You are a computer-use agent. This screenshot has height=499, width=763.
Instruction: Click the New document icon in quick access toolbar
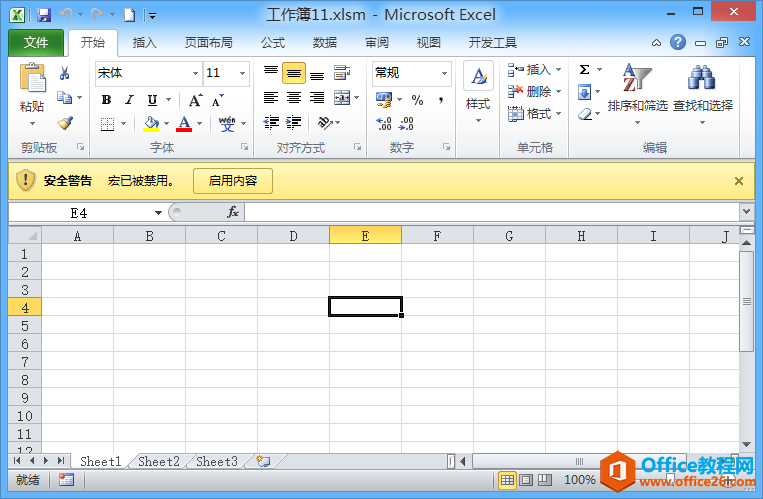click(129, 15)
